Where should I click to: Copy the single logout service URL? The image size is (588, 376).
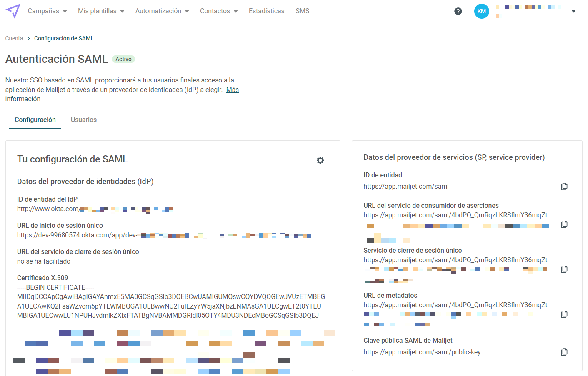[564, 269]
